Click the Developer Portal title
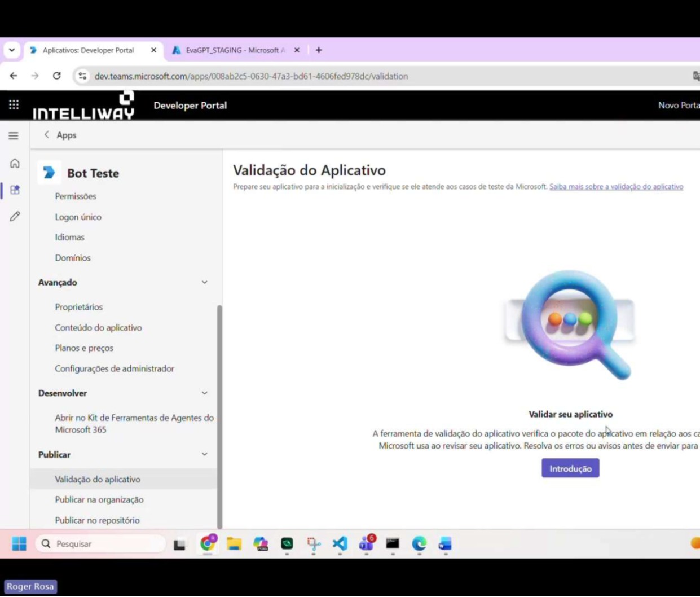Viewport: 700px width, 597px height. pyautogui.click(x=190, y=106)
